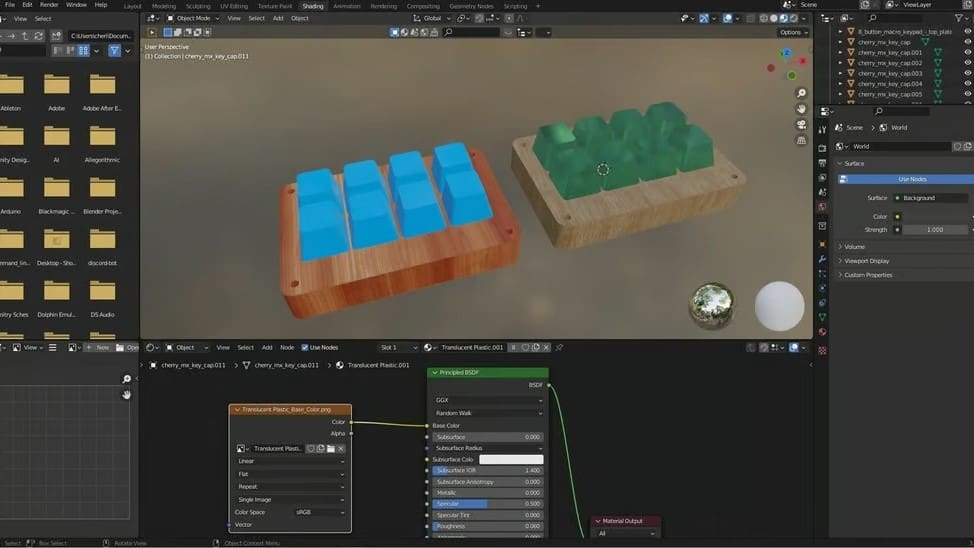Open the Modifiers wrench properties tab

pos(822,259)
